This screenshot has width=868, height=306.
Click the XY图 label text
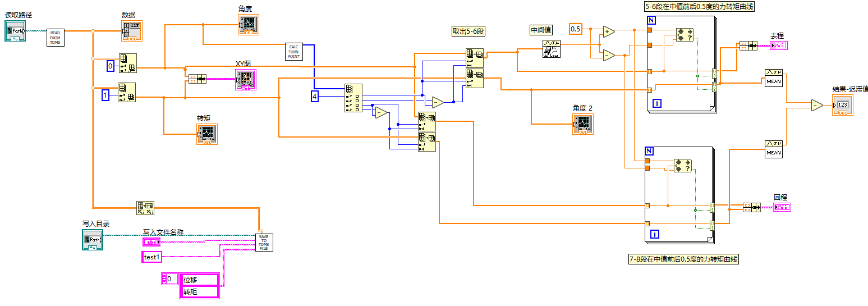tap(243, 64)
